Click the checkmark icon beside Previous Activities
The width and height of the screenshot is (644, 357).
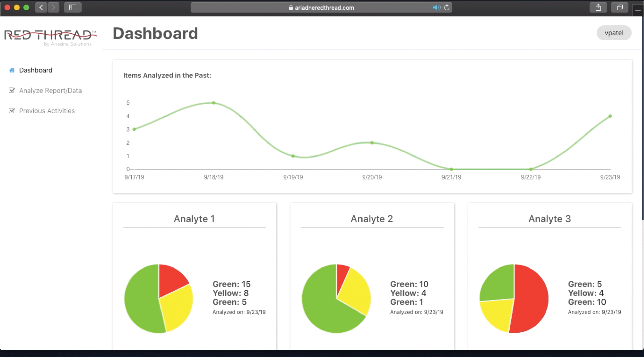click(x=12, y=111)
